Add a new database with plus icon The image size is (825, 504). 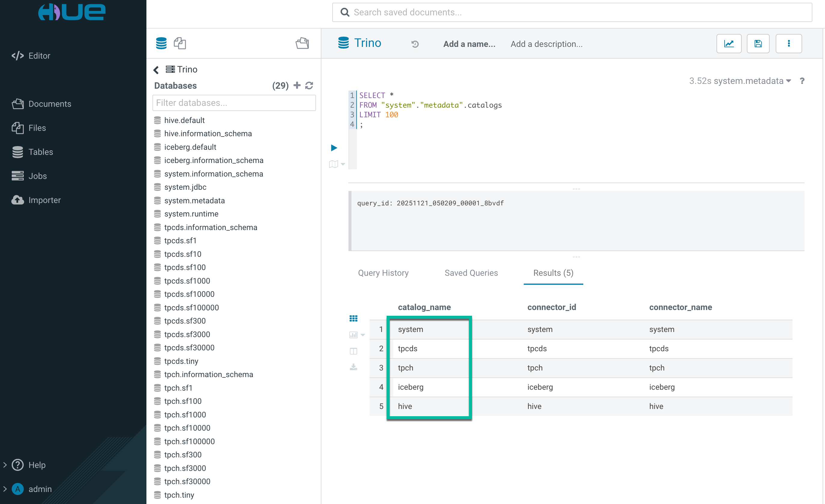tap(297, 85)
